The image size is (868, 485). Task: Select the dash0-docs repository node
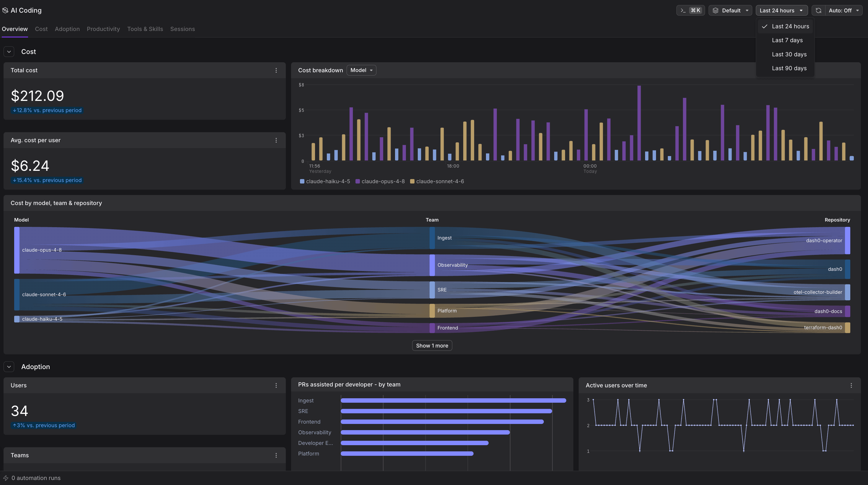[847, 312]
